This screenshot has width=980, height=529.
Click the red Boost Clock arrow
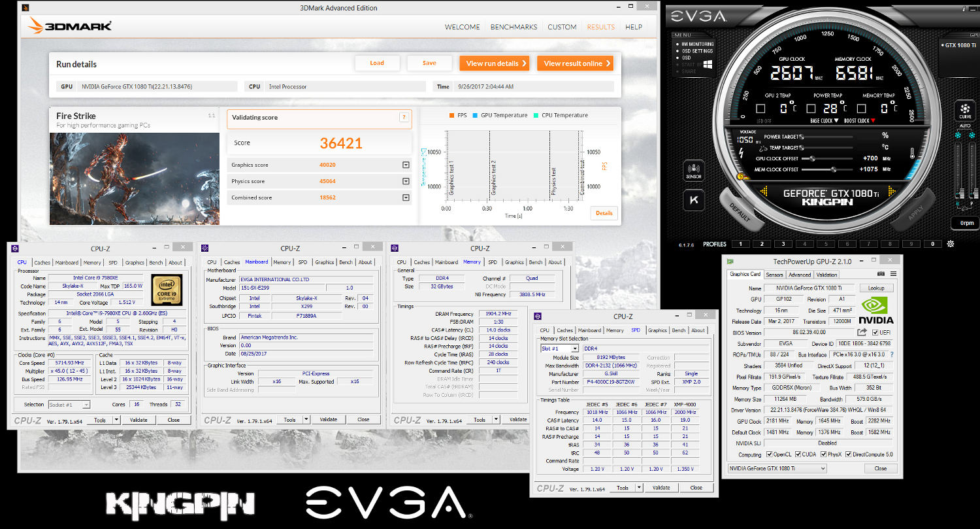pos(873,121)
